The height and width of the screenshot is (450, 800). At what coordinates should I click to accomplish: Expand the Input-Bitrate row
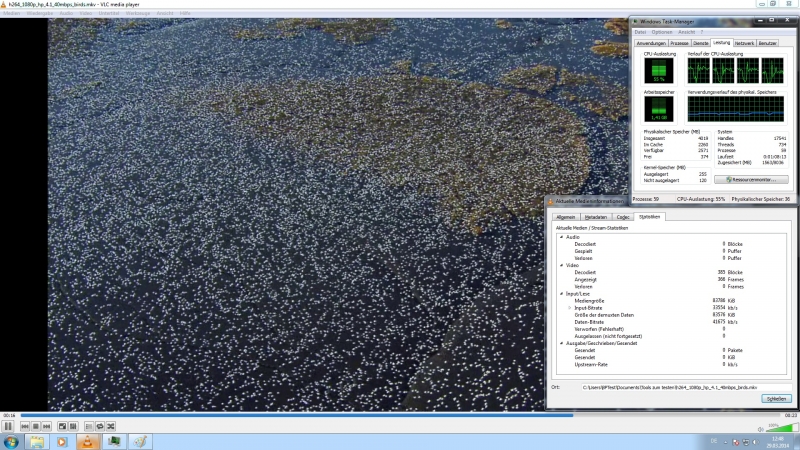[569, 308]
